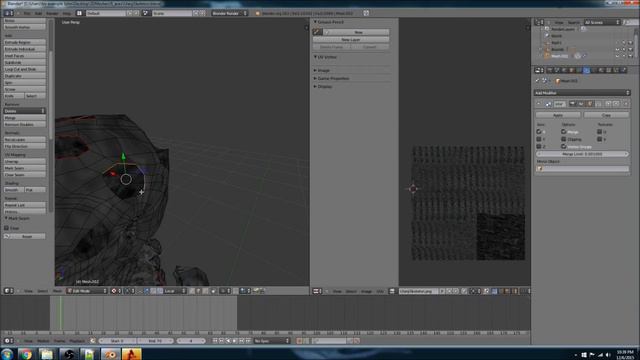This screenshot has width=640, height=360.
Task: Click the Timeline End frame field
Action: [x=155, y=341]
